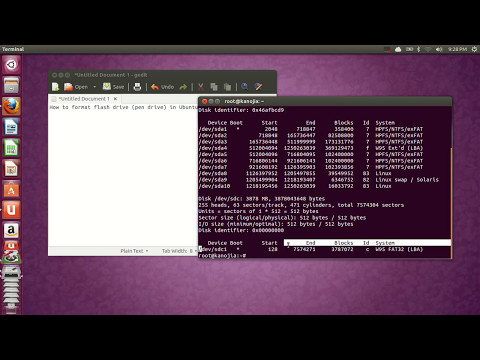
Task: Open the network indicator menu
Action: tap(428, 49)
